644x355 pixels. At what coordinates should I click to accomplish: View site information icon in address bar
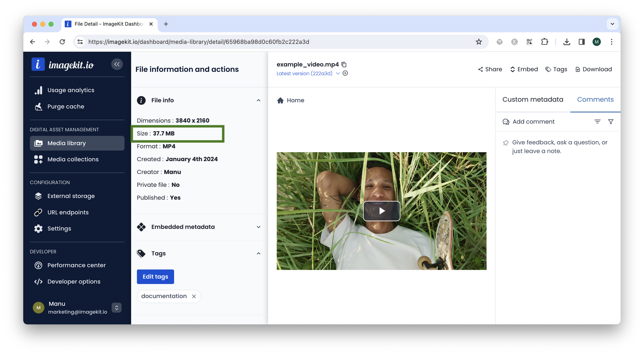click(80, 42)
